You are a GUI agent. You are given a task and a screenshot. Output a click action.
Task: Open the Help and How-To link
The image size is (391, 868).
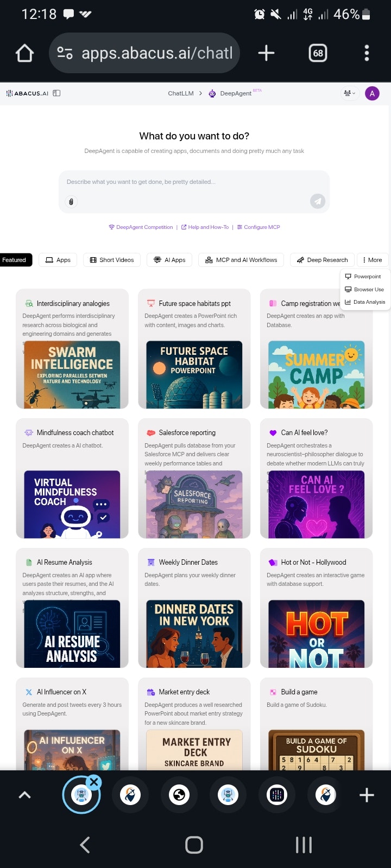click(205, 227)
